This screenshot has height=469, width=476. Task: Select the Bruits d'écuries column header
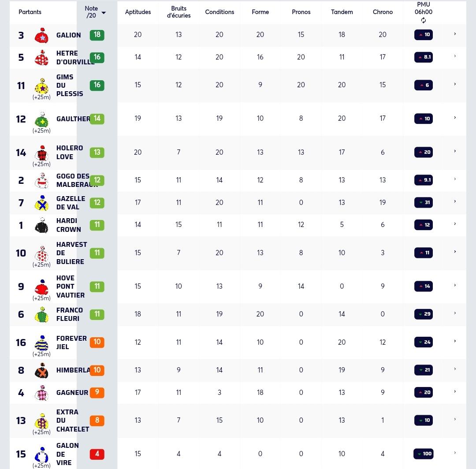178,12
